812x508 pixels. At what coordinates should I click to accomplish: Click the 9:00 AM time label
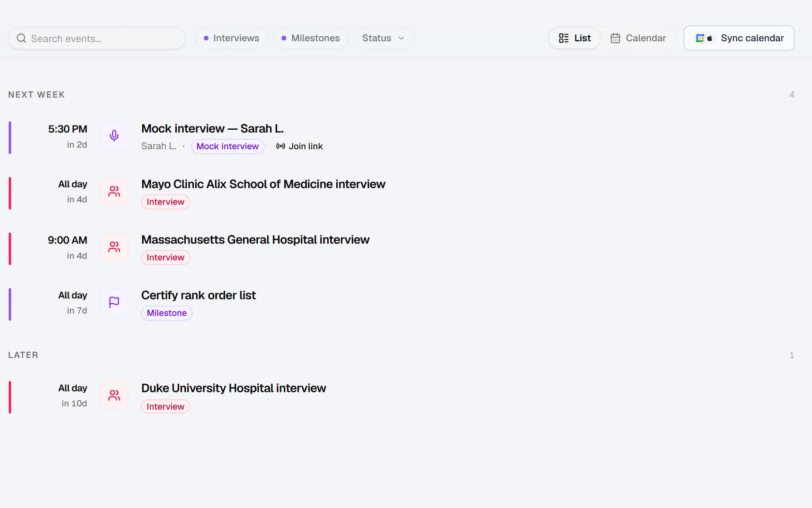pyautogui.click(x=68, y=240)
